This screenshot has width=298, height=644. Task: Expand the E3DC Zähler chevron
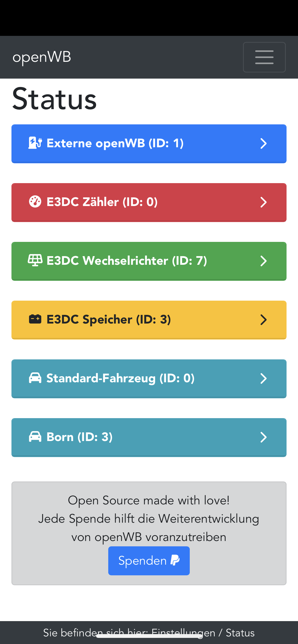[263, 202]
